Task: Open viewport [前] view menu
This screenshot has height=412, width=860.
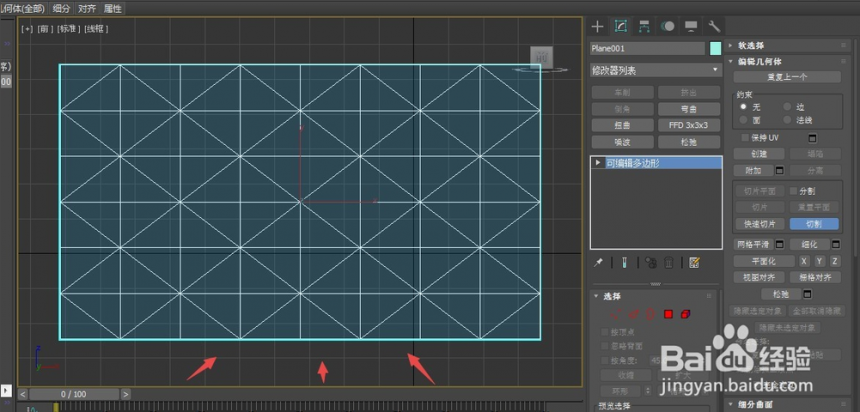Action: 45,29
